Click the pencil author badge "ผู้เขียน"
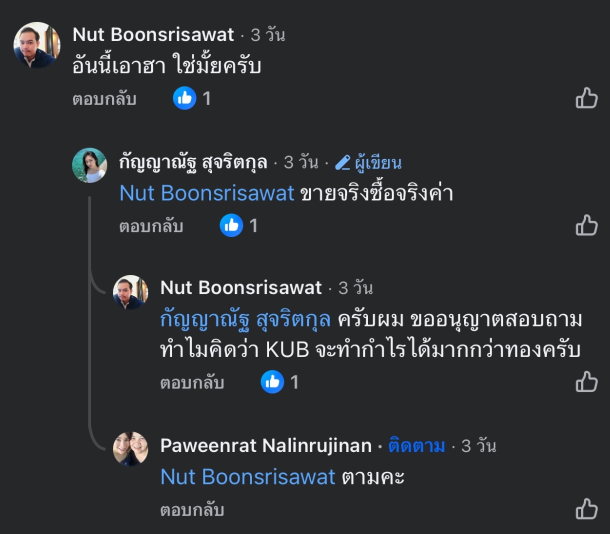 tap(368, 162)
